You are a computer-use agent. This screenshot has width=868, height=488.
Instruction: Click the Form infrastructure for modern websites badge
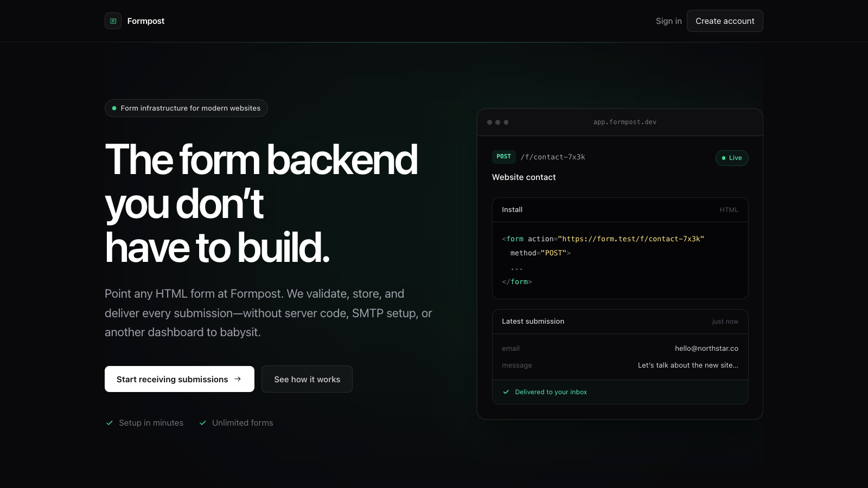click(x=186, y=108)
